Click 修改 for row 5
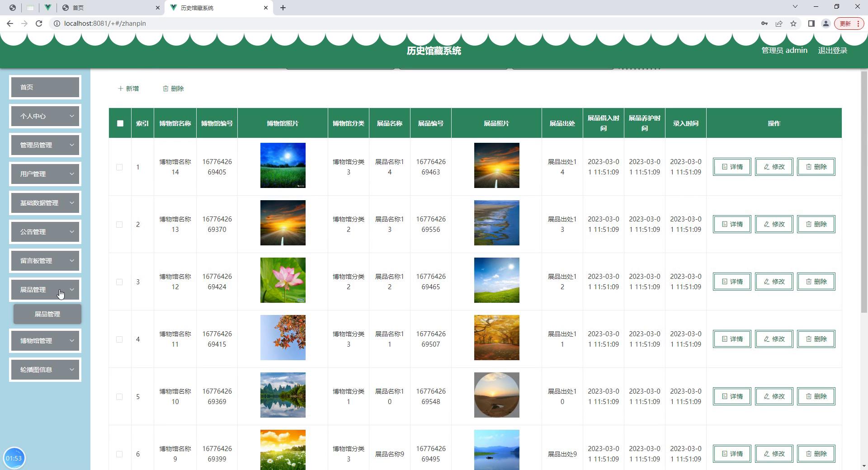Viewport: 868px width, 470px height. coord(774,396)
